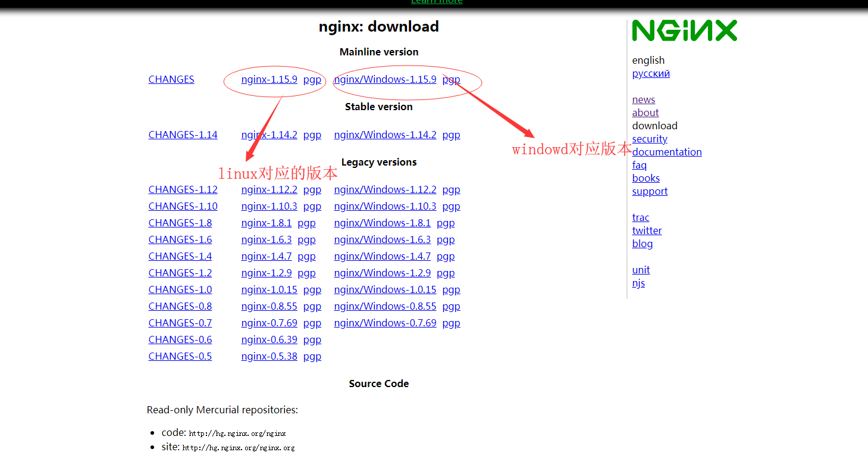
Task: Download nginx/Windows-1.2.9 build
Action: (x=382, y=273)
